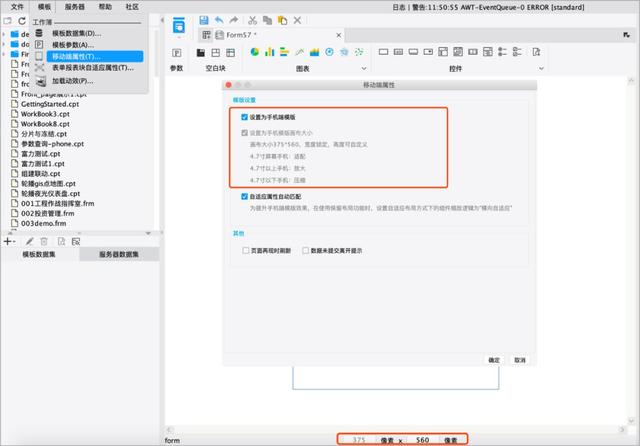The height and width of the screenshot is (446, 640).
Task: Click the Cut scissors icon
Action: [x=252, y=19]
